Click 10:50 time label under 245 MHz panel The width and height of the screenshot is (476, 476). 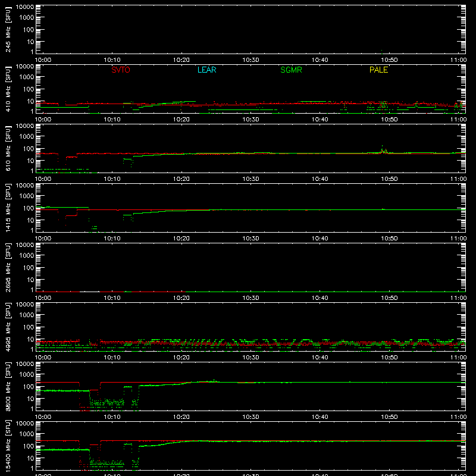coord(389,60)
